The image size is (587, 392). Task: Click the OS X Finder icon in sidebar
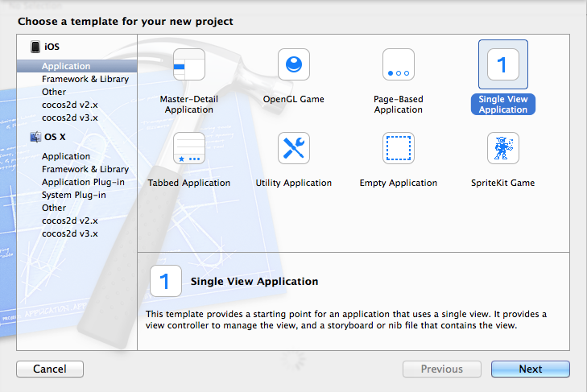pos(35,137)
